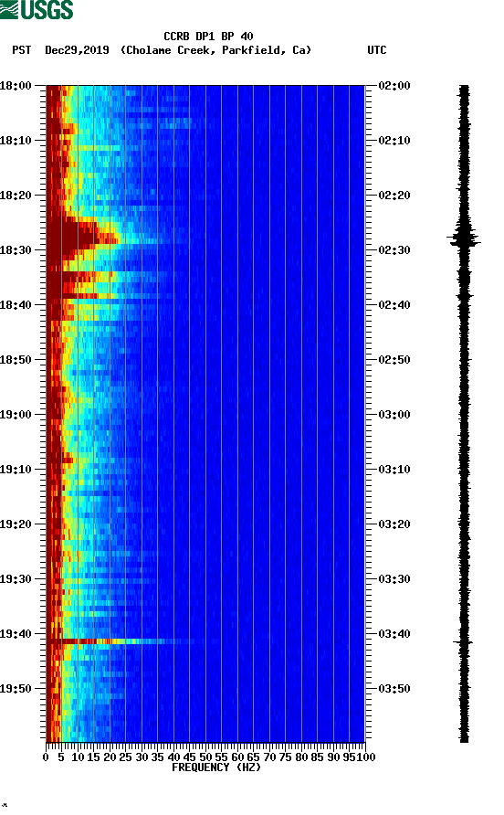Screen dimensions: 504x815
Task: Click the '(Cholame Creek, Parkfield, Ca)' location text
Action: click(x=215, y=50)
